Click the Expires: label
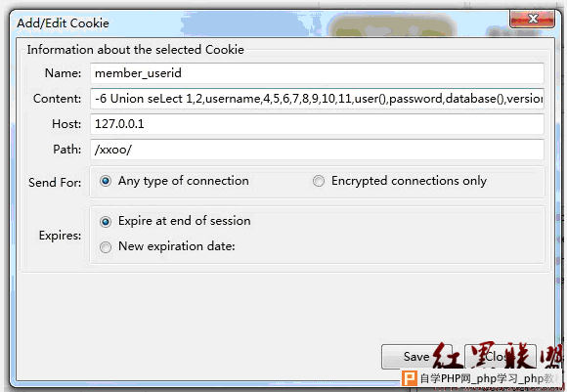This screenshot has height=392, width=567. click(x=60, y=236)
